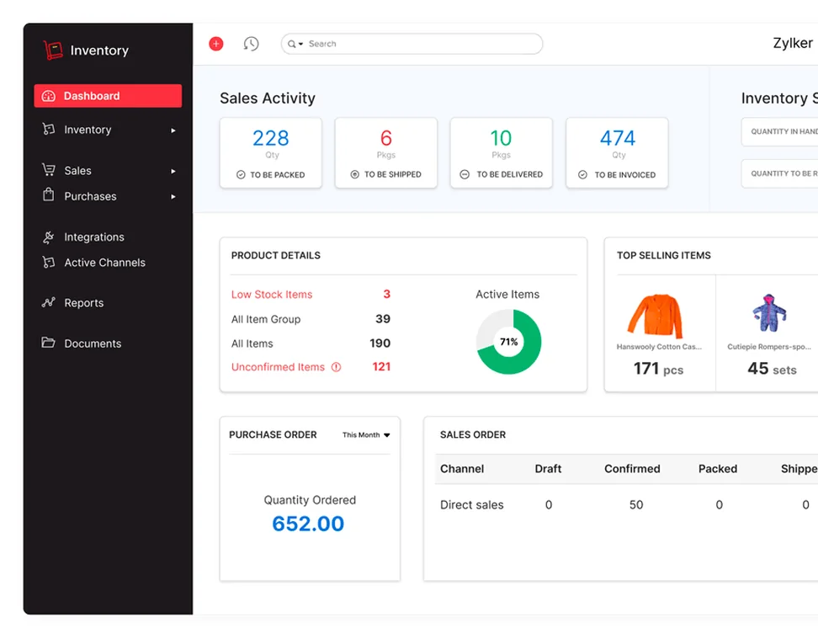Click the Quantity In Hand card
818x644 pixels.
(780, 131)
